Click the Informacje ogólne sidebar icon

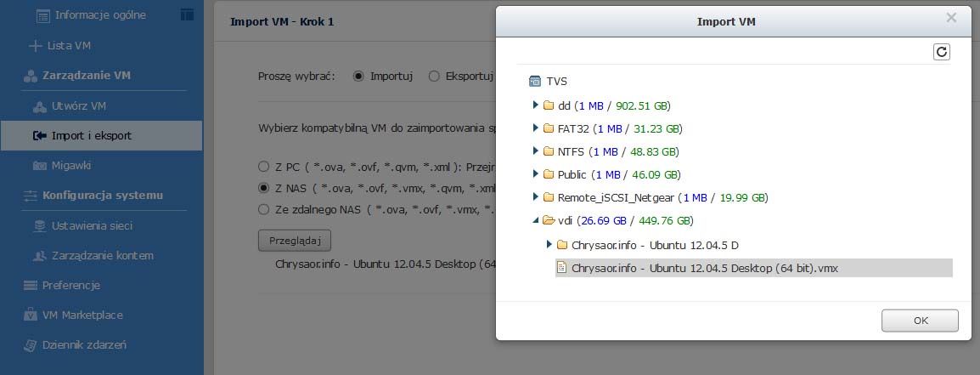point(42,15)
